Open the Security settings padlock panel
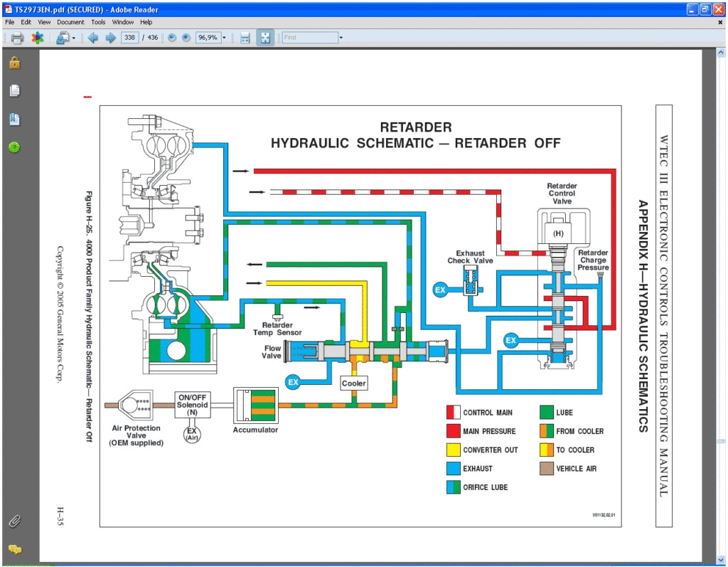728x567 pixels. click(x=14, y=62)
